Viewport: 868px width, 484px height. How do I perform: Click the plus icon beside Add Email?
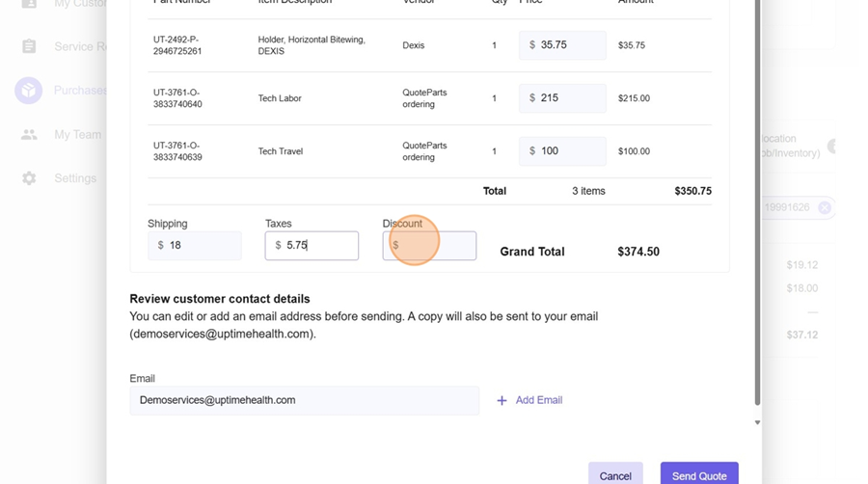click(x=502, y=400)
